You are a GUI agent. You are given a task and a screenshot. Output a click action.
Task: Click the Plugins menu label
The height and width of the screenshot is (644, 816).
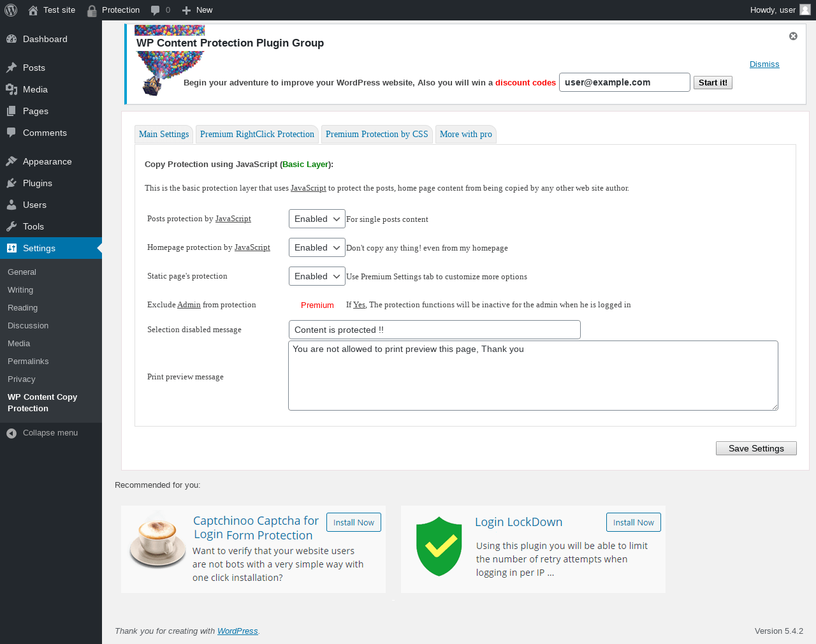click(x=38, y=183)
